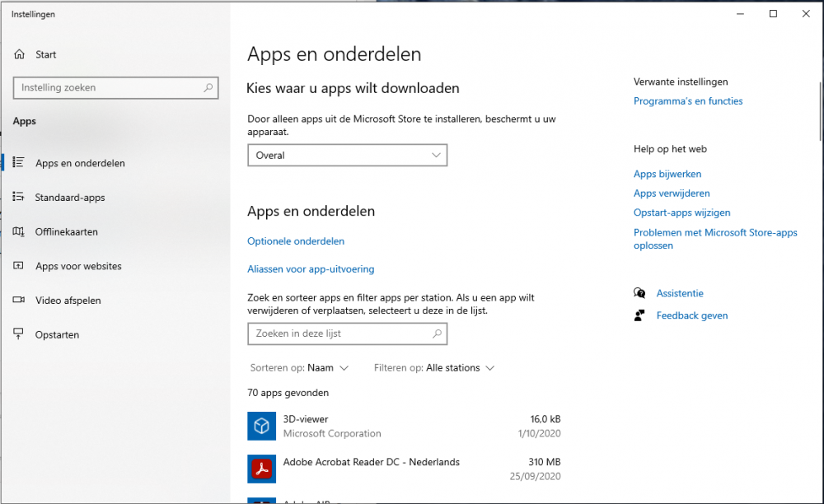Click the Opstarten sidebar icon
This screenshot has width=824, height=504.
tap(19, 334)
